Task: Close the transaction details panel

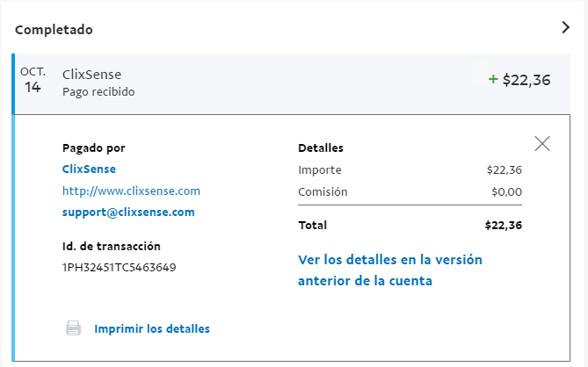Action: tap(542, 143)
